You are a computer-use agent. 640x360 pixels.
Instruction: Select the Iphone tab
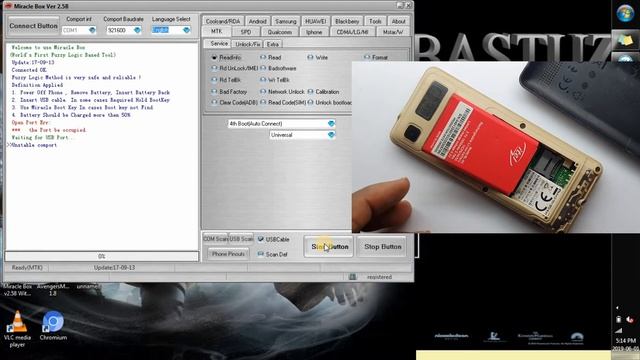314,32
